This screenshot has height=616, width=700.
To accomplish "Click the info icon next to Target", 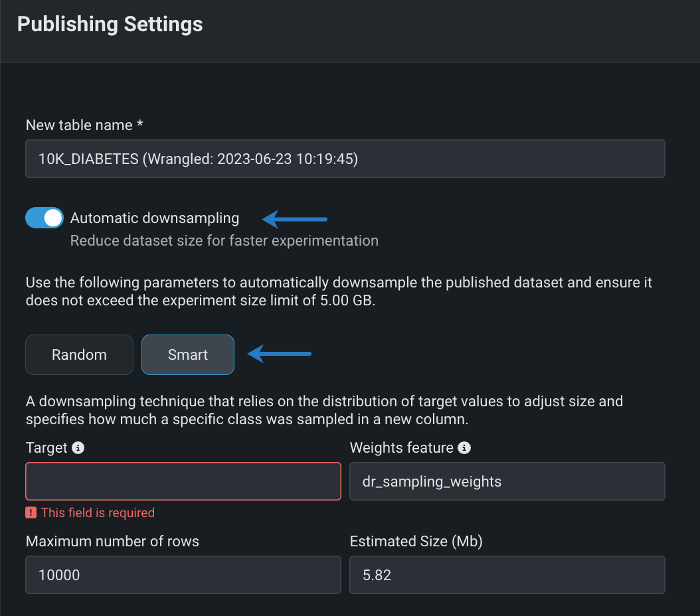I will click(x=78, y=448).
